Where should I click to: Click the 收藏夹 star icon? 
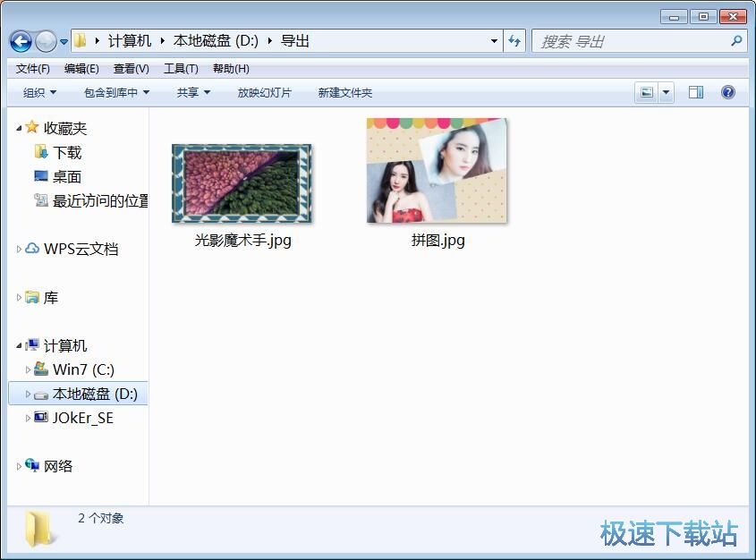[32, 127]
